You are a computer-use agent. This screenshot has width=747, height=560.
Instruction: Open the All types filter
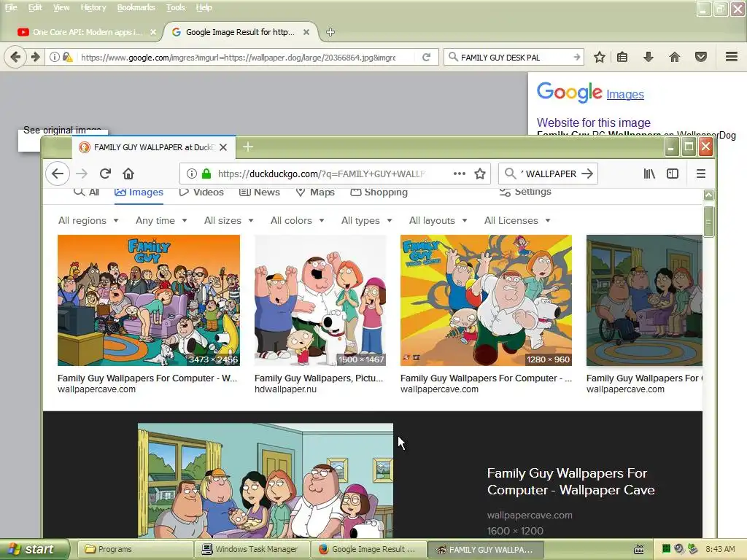click(x=366, y=220)
